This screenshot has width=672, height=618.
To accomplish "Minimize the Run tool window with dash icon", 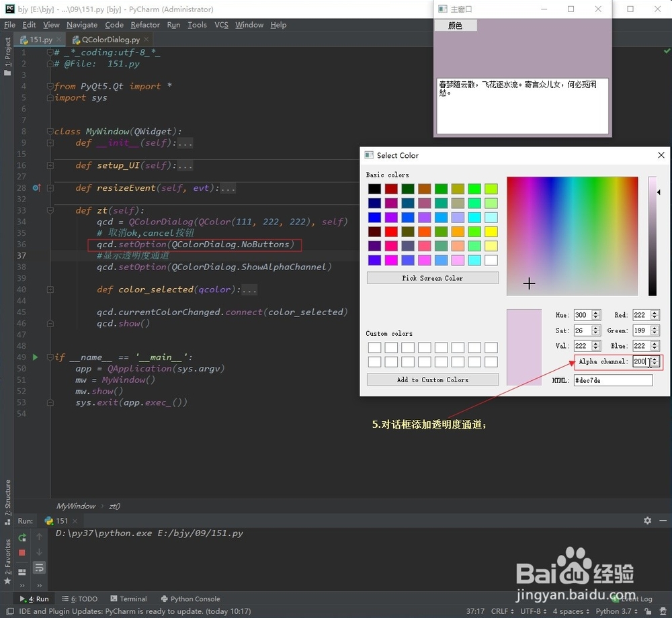I will (x=663, y=521).
